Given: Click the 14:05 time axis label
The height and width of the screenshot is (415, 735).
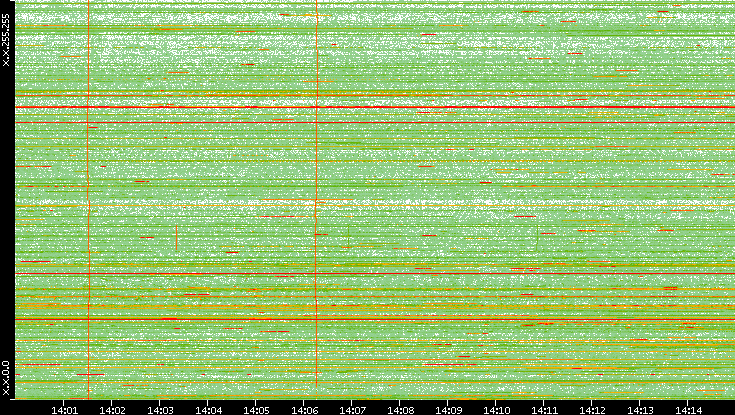Looking at the screenshot, I should 256,410.
